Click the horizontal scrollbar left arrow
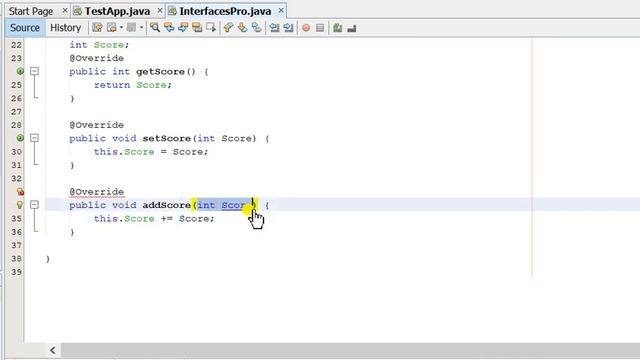The height and width of the screenshot is (360, 640). pos(53,350)
